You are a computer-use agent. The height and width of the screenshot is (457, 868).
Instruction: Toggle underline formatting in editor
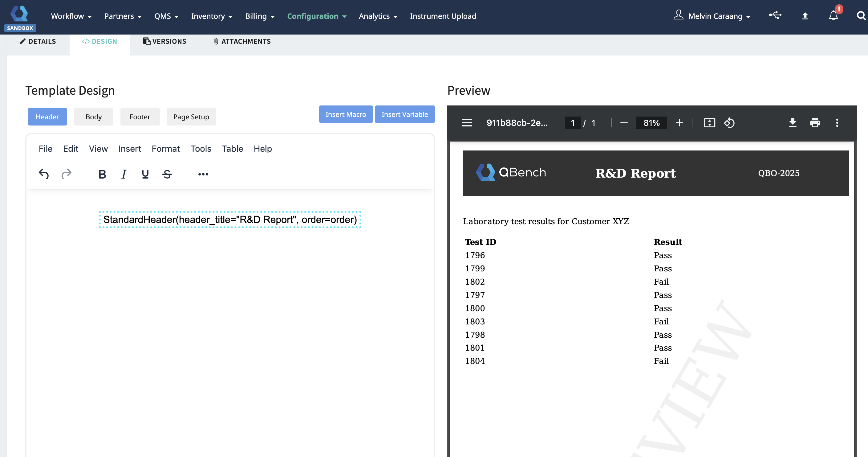[145, 174]
